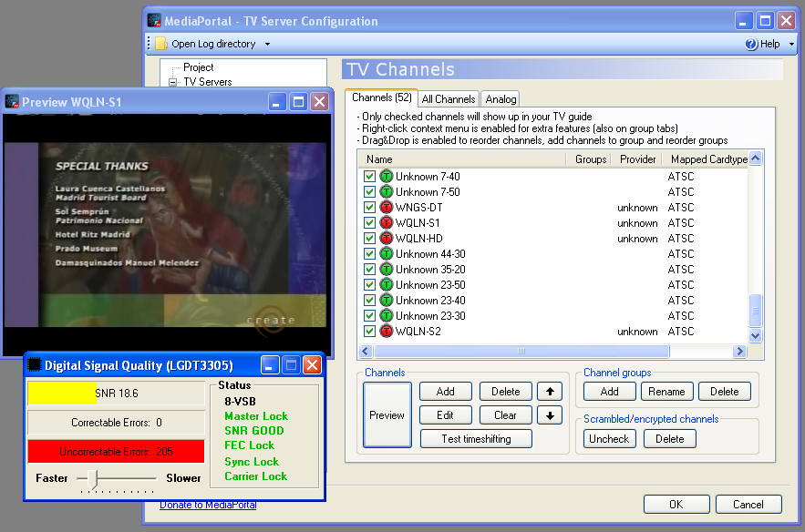
Task: Sort channel list by Provider column
Action: click(637, 159)
